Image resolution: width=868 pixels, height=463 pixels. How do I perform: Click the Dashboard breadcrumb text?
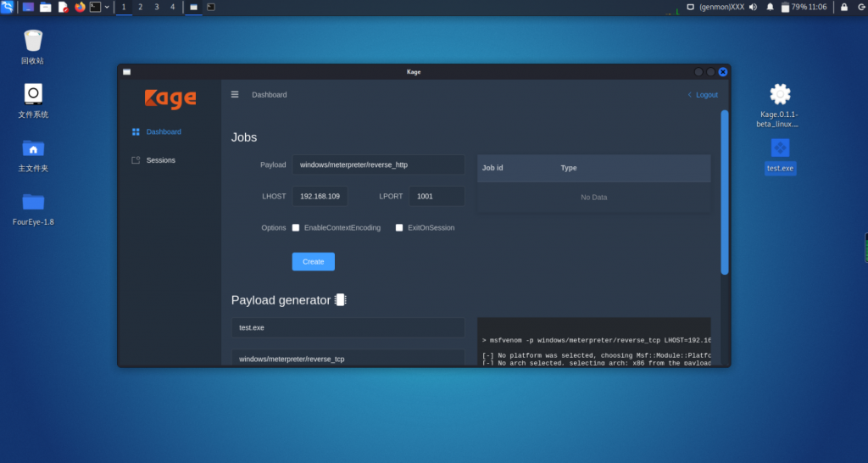(x=269, y=95)
